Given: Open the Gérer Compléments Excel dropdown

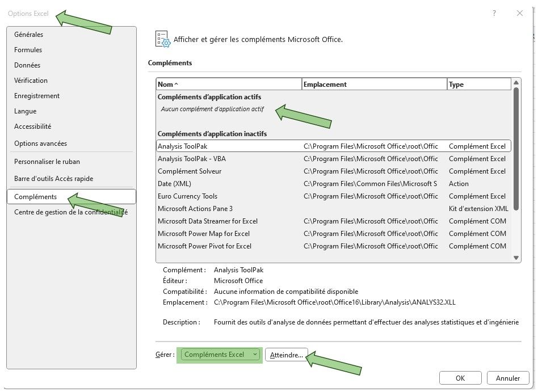Looking at the screenshot, I should [221, 355].
